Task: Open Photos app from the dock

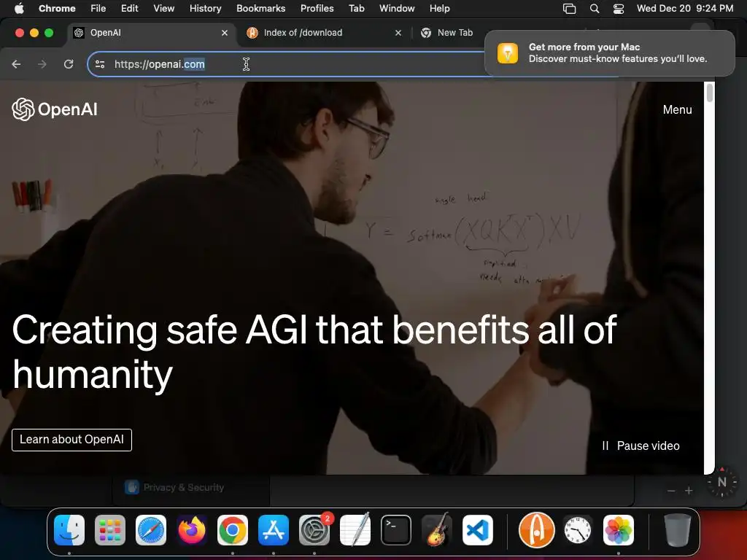Action: point(619,530)
